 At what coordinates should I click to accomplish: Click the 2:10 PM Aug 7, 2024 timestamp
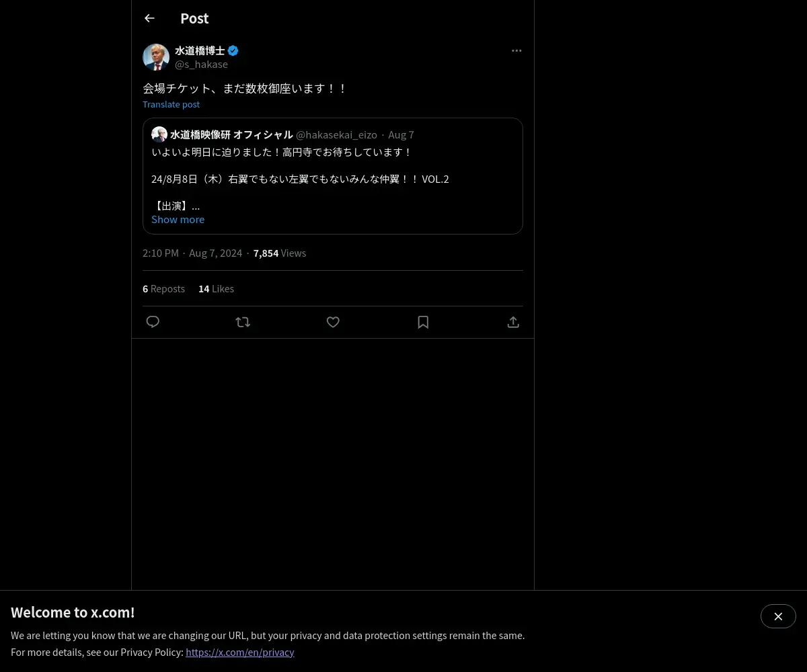(192, 253)
